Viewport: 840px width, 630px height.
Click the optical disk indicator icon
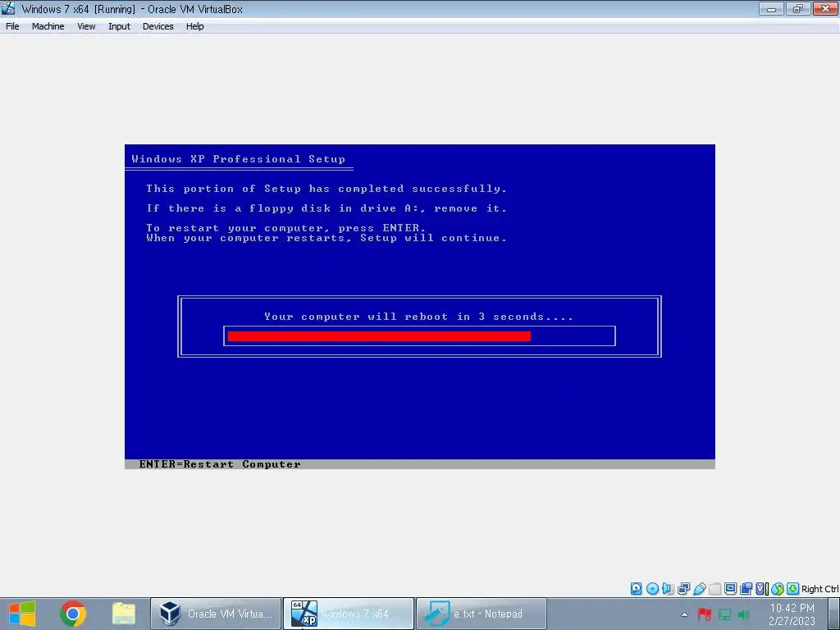tap(652, 589)
